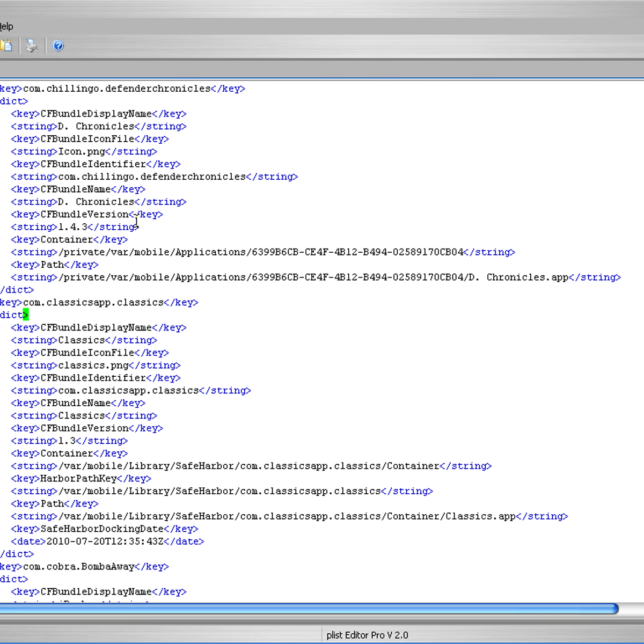Image resolution: width=644 pixels, height=644 pixels.
Task: Place cursor at green highlighted dict tag
Action: tap(25, 315)
